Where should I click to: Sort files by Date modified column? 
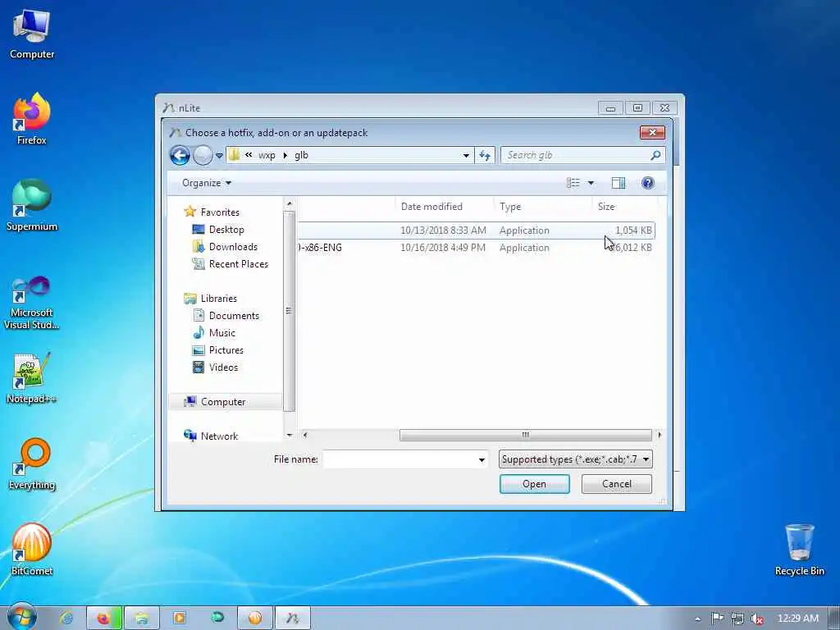[x=444, y=207]
